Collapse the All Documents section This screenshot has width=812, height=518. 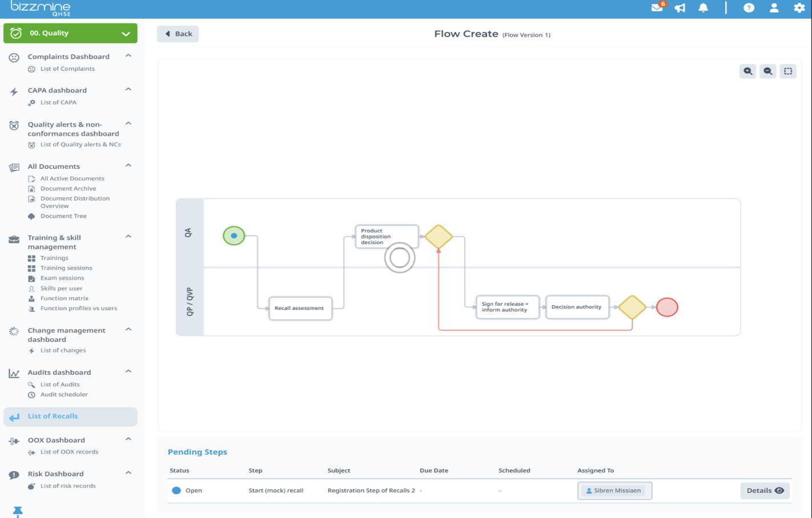point(128,165)
